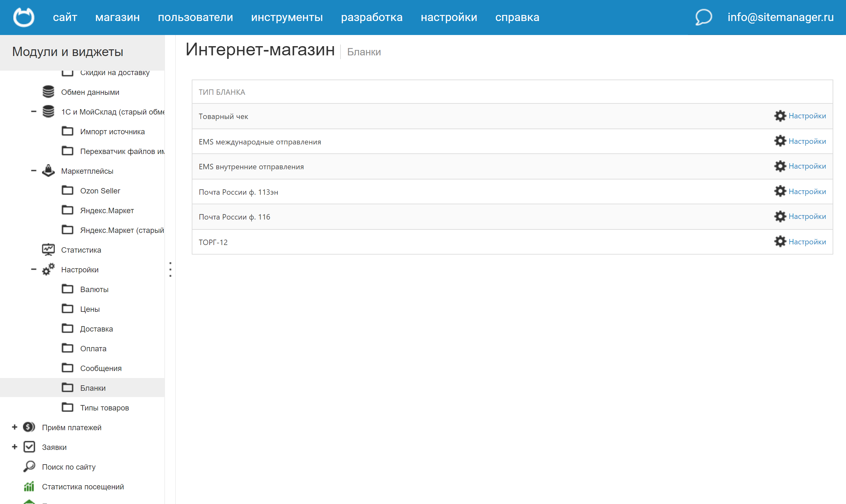Click the sidebar resize handle dots
Viewport: 846px width, 504px height.
pyautogui.click(x=170, y=269)
